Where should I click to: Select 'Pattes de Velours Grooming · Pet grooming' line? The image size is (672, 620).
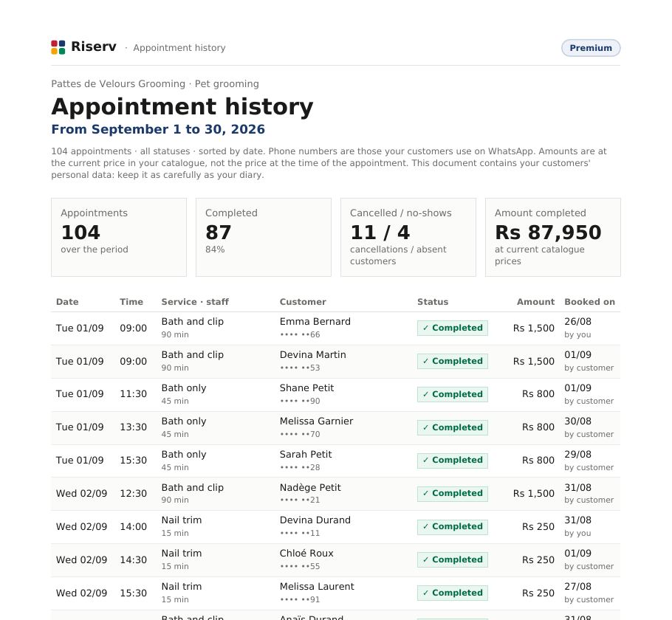[155, 84]
